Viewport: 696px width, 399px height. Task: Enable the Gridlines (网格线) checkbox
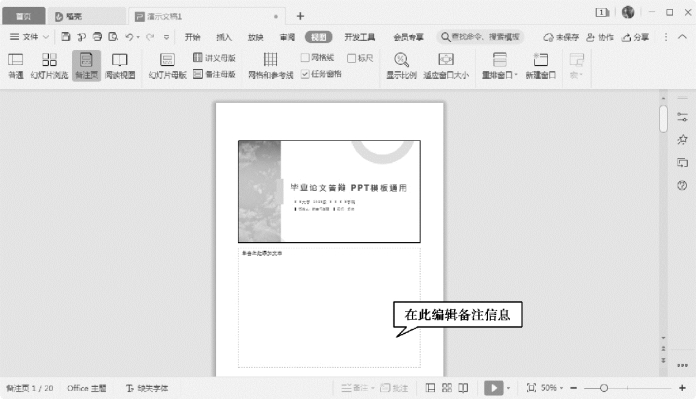coord(305,58)
